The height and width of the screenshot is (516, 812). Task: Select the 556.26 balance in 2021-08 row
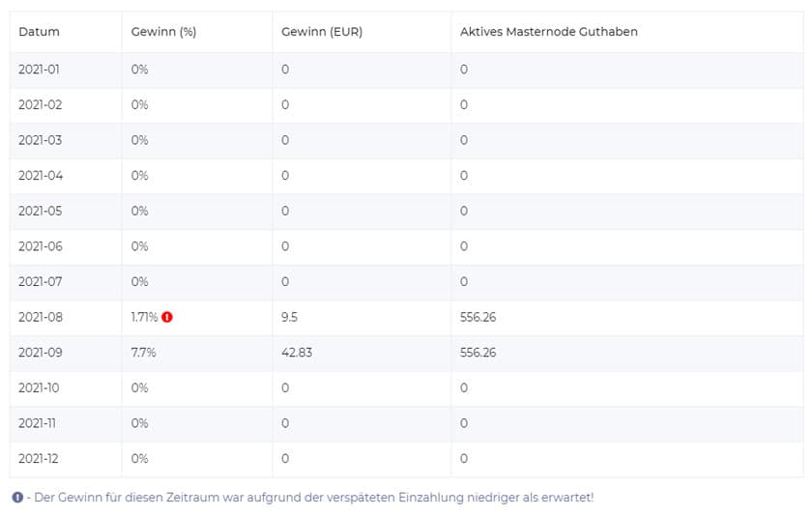point(478,317)
